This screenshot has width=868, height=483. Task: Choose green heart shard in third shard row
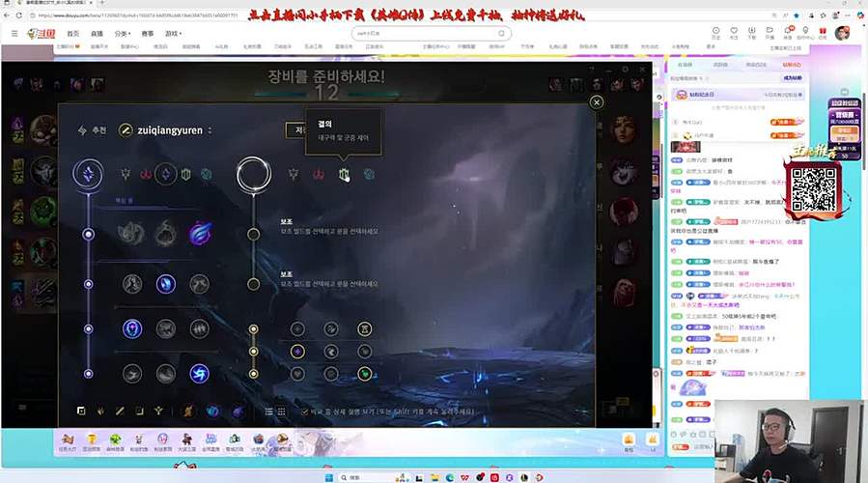(x=364, y=374)
